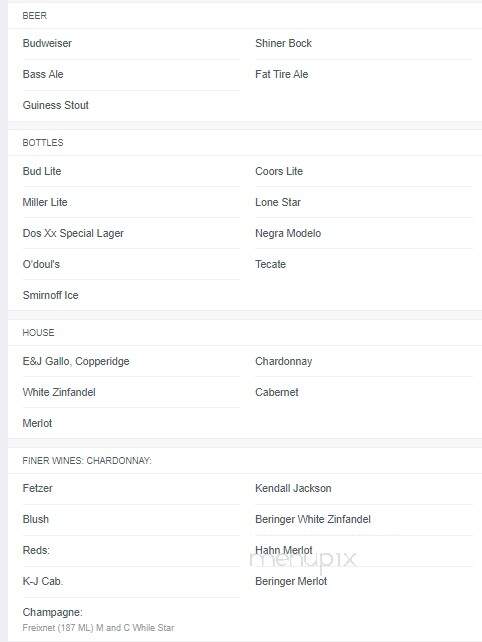The width and height of the screenshot is (482, 642).
Task: Click the Hahn Merlot entry
Action: [x=284, y=550]
